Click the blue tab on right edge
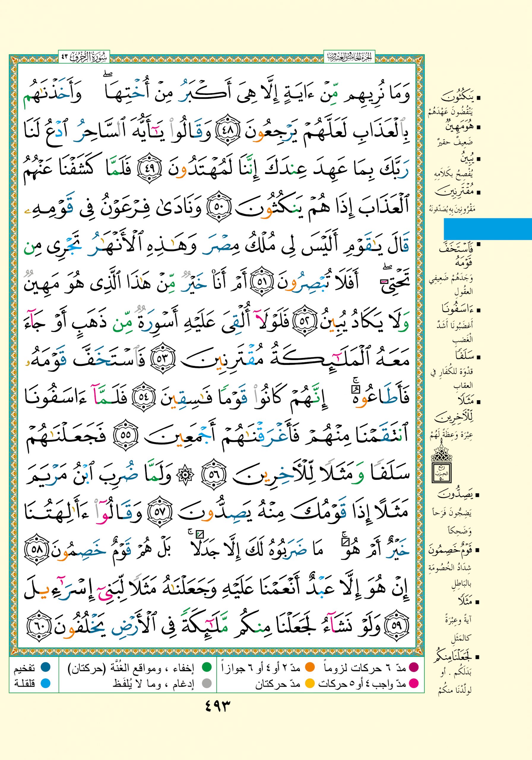The height and width of the screenshot is (760, 532). click(487, 228)
